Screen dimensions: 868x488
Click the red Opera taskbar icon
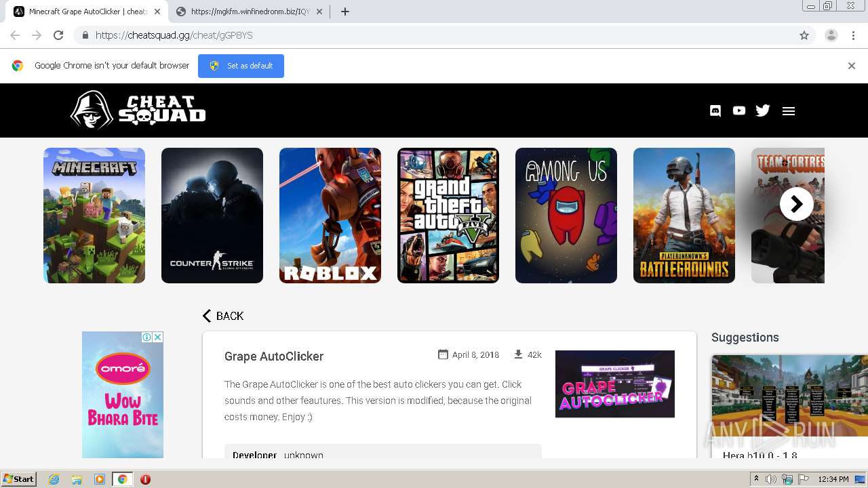pos(145,479)
